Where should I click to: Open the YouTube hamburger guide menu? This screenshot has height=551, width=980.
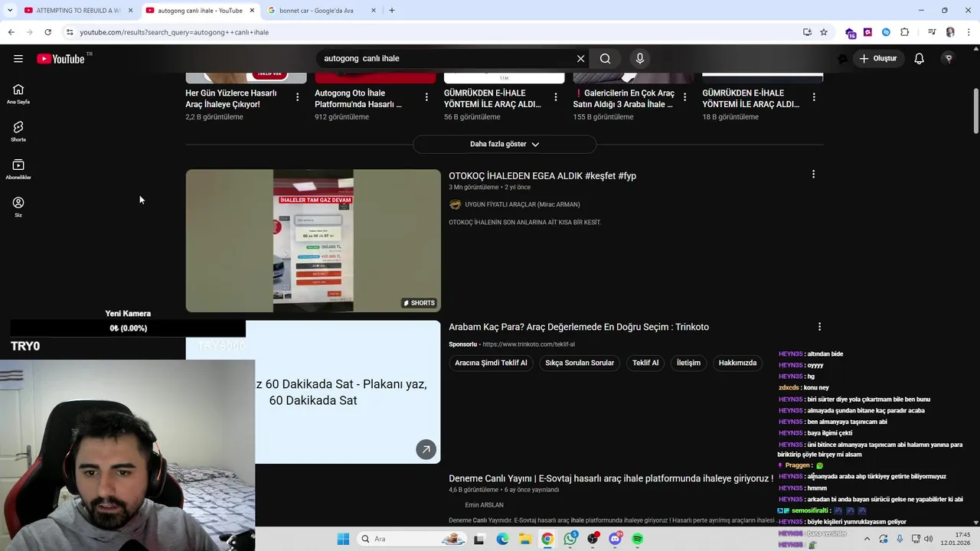point(18,59)
